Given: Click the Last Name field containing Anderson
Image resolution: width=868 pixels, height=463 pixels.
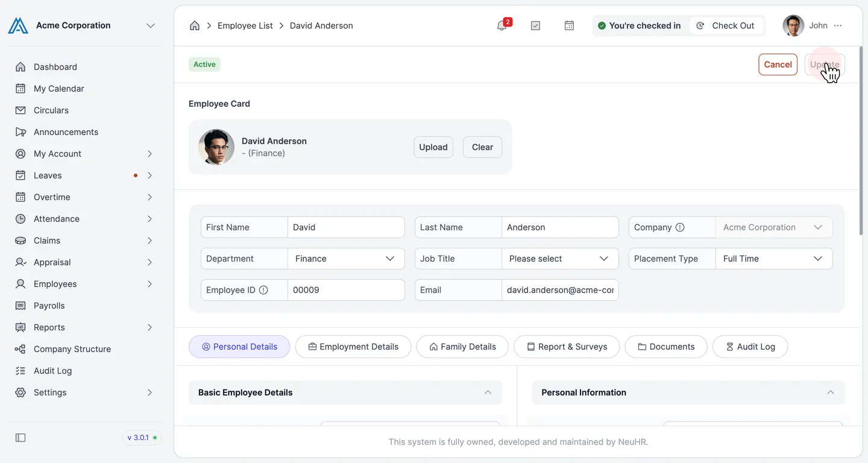Looking at the screenshot, I should 560,227.
